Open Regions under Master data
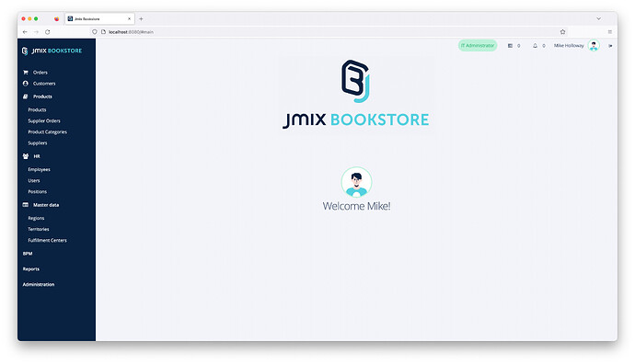The width and height of the screenshot is (635, 364). point(36,219)
